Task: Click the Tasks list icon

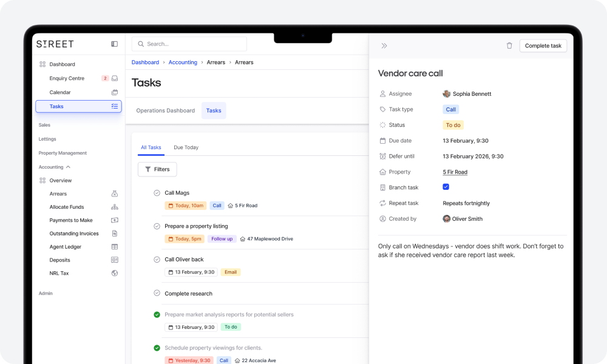Action: (115, 106)
